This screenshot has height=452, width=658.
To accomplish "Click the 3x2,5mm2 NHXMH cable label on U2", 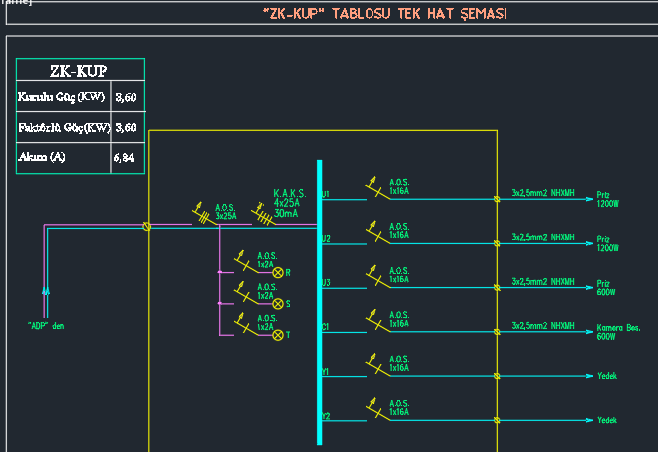I will tap(543, 237).
